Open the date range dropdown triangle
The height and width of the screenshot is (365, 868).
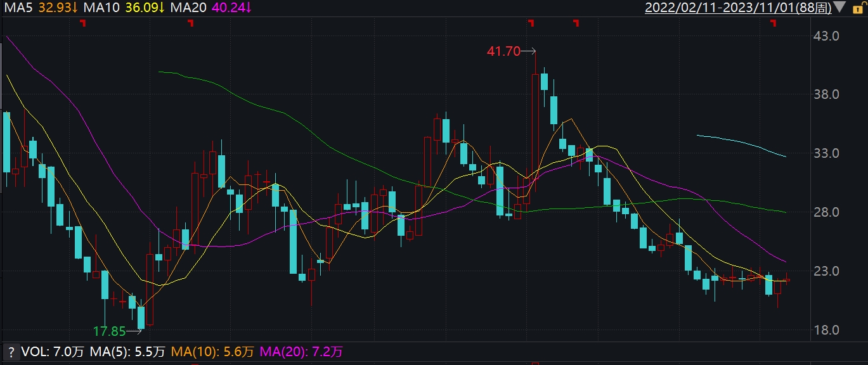pos(839,8)
